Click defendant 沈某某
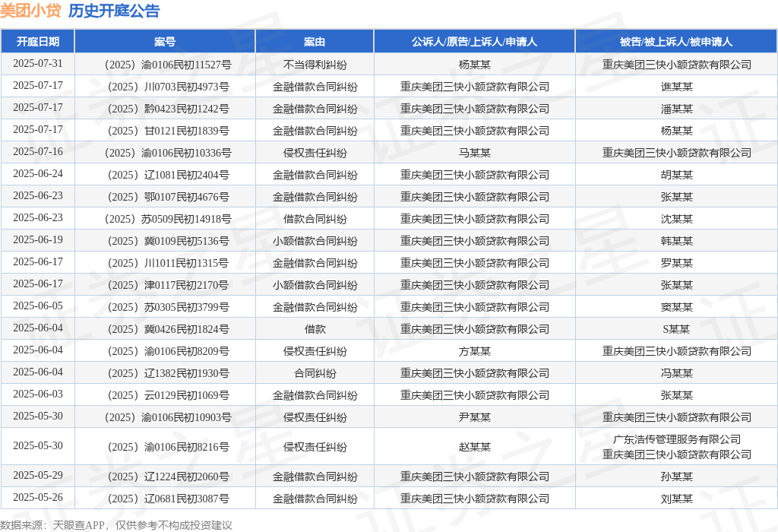 676,219
